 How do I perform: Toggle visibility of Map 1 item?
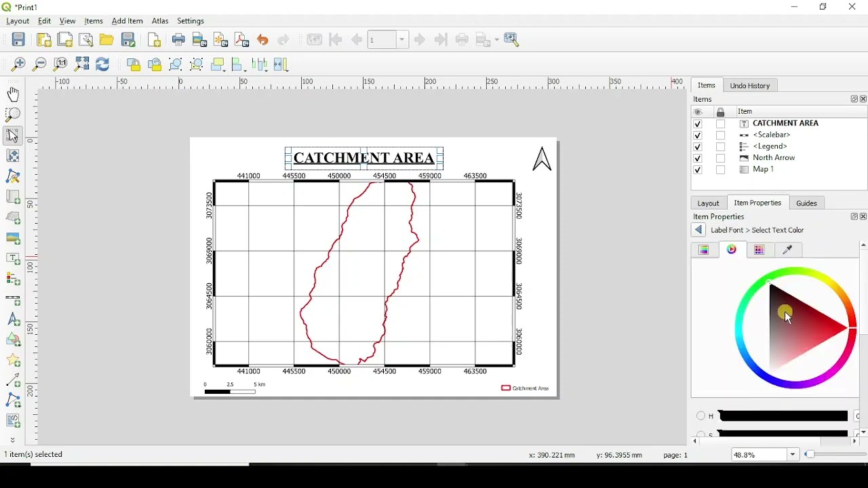point(698,170)
